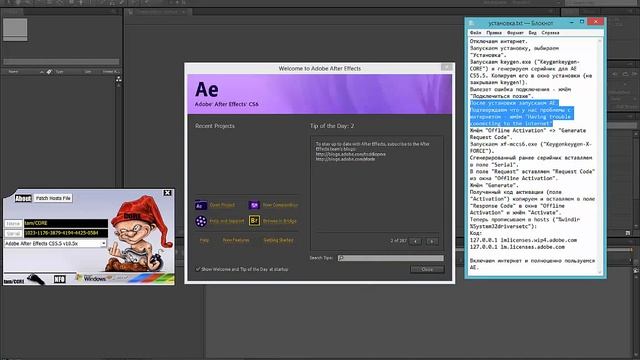Open the Справка menu in Notepad

tap(550, 33)
